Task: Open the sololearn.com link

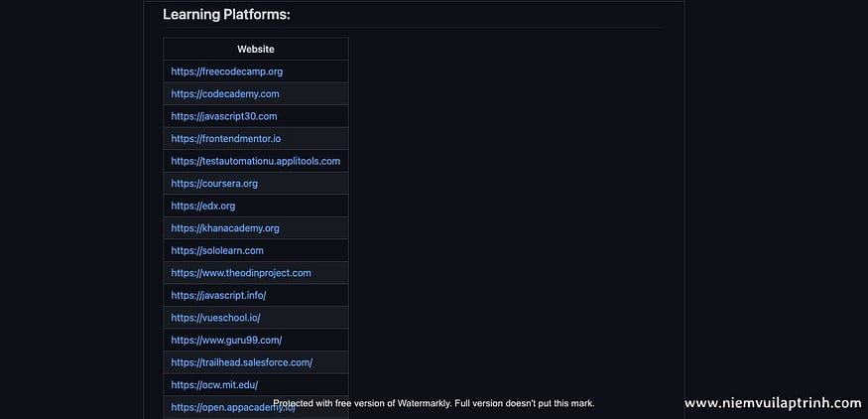Action: (x=217, y=250)
